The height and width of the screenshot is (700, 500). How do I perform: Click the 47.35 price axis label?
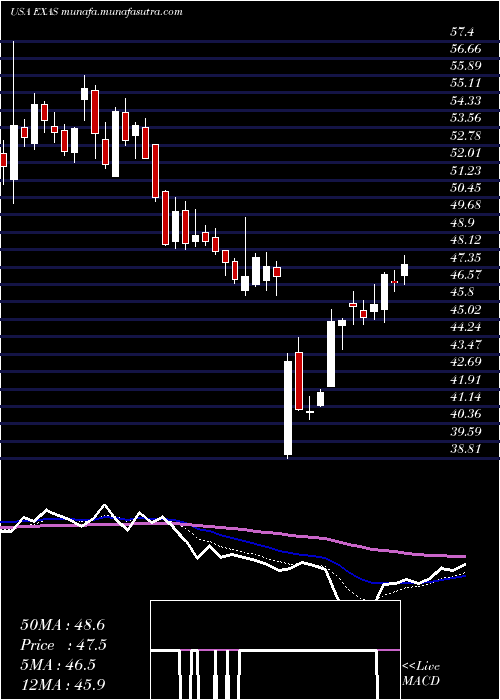(x=466, y=258)
